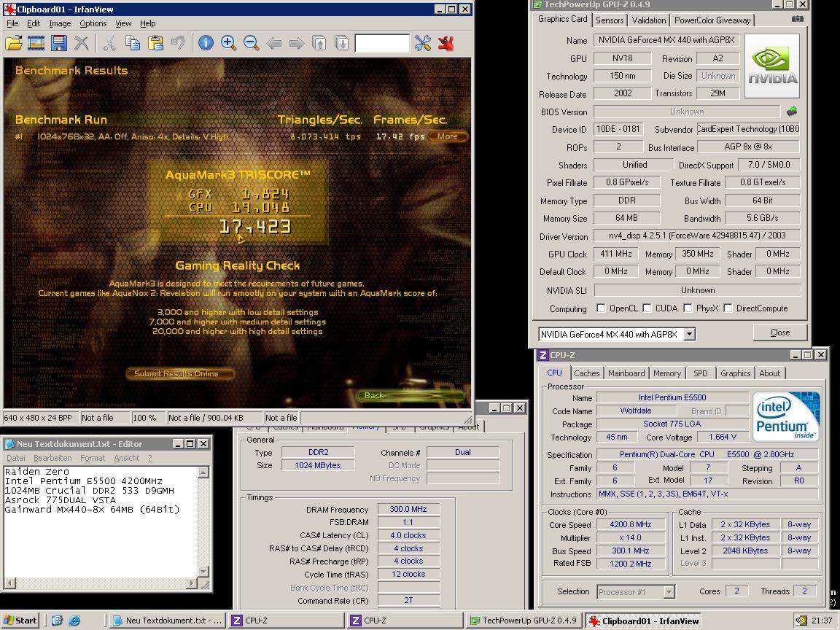The width and height of the screenshot is (840, 630).
Task: Go to previous image with left arrow
Action: tap(273, 43)
